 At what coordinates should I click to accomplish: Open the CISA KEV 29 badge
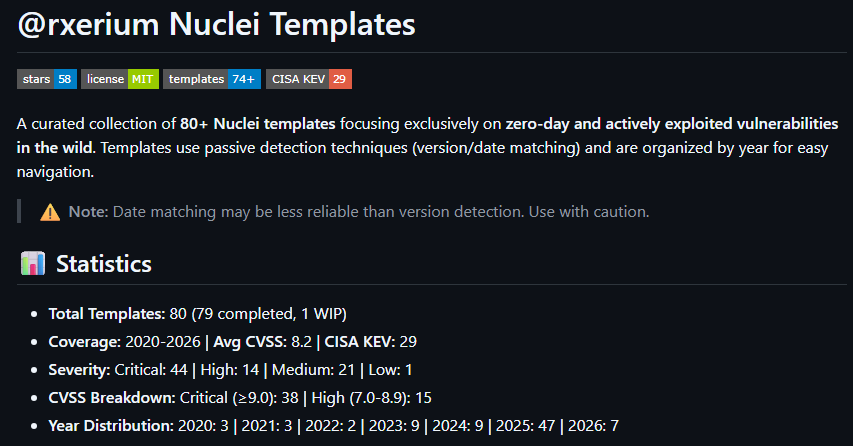(309, 79)
